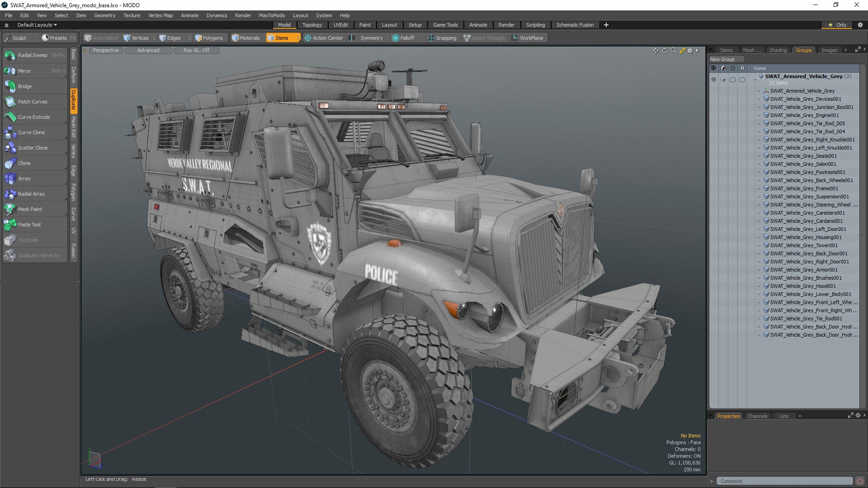The image size is (868, 488).
Task: Click the viewport pan (move) icon
Action: [656, 51]
